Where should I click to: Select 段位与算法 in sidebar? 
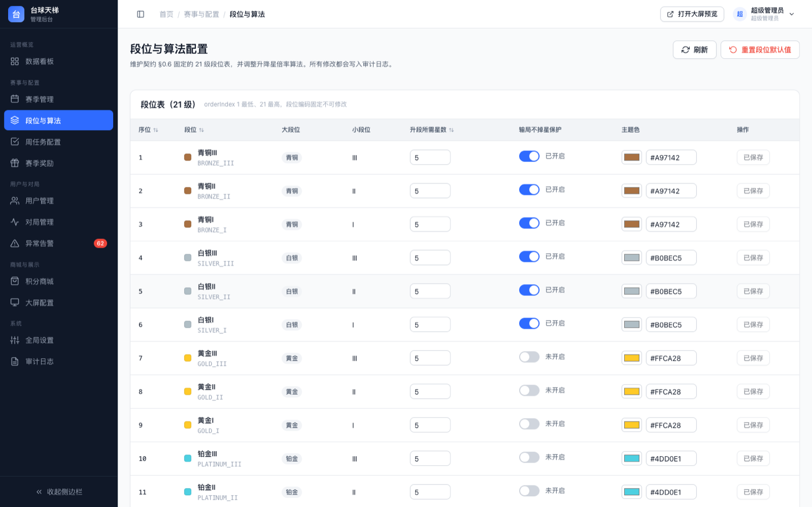point(58,121)
